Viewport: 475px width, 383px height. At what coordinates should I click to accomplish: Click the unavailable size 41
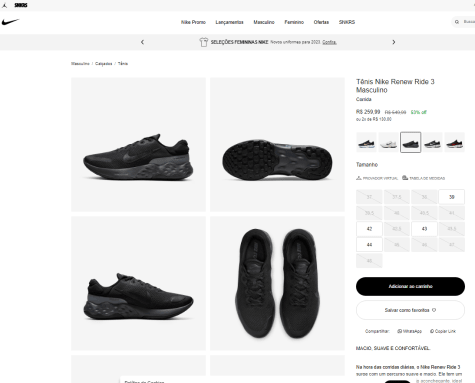pos(452,213)
